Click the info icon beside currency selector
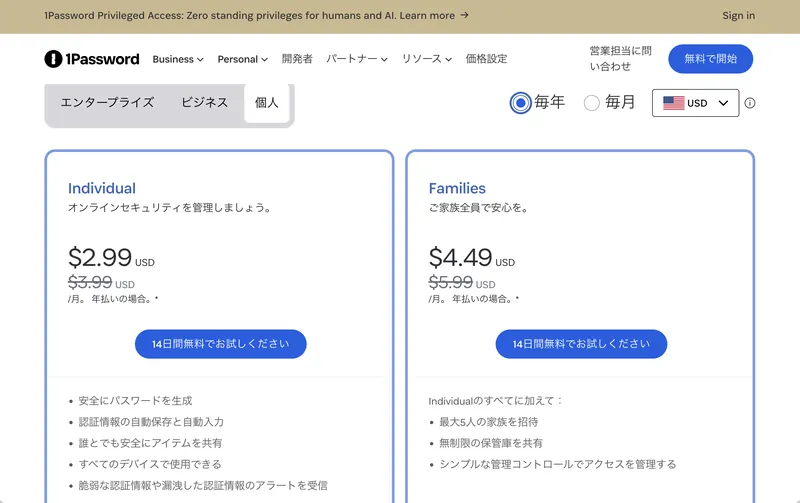The image size is (800, 503). coord(749,103)
